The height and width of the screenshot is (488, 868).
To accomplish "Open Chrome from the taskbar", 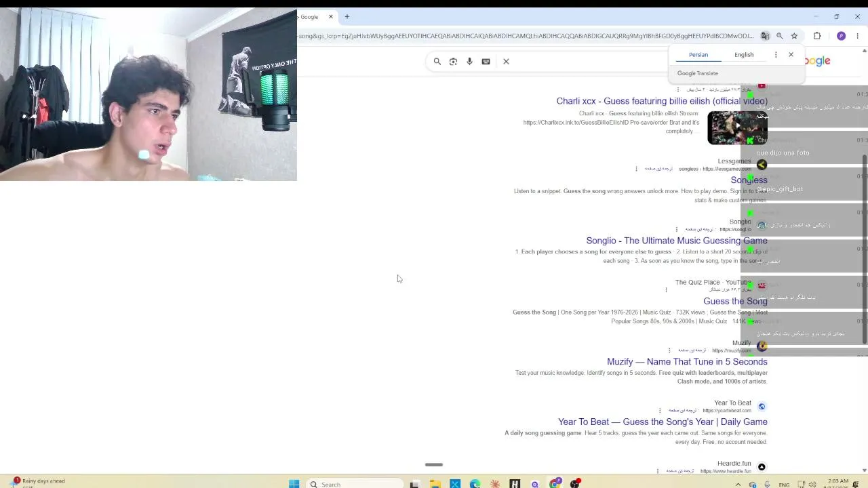I will pos(555,484).
